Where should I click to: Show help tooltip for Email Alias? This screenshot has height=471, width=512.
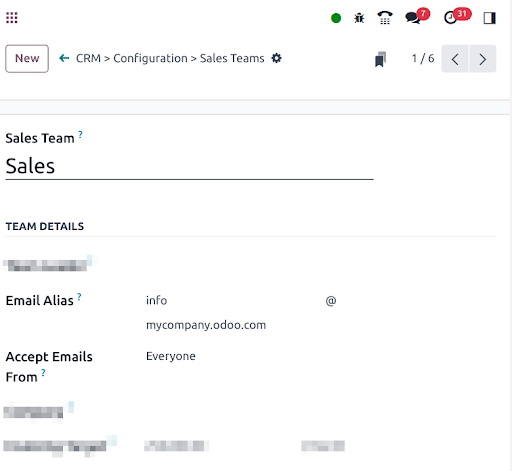tap(79, 297)
